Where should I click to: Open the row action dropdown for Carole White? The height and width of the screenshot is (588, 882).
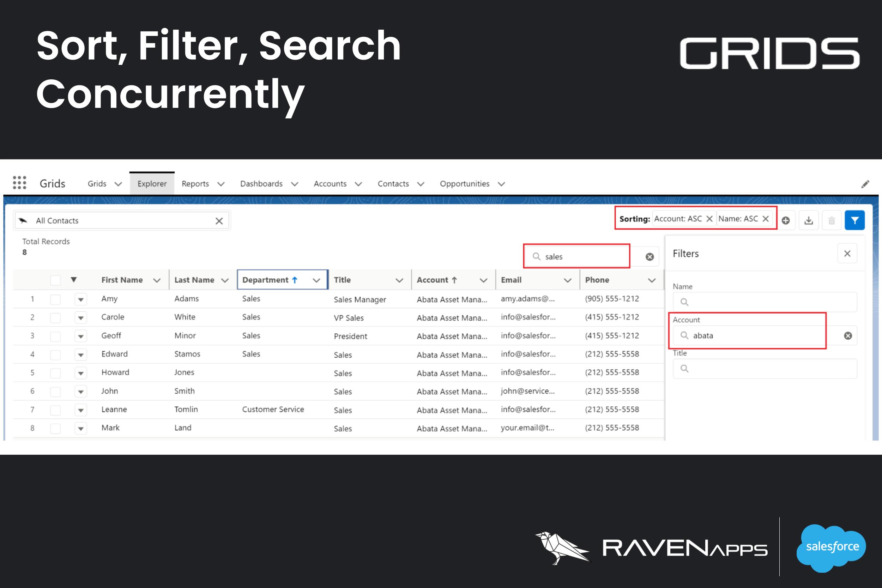81,317
